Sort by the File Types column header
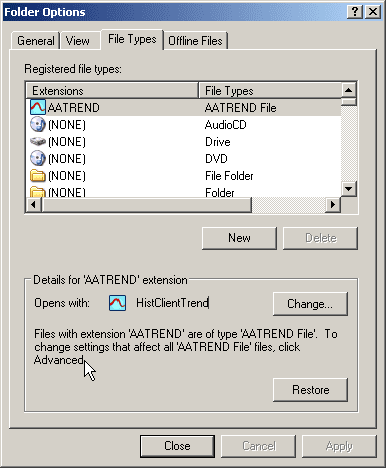 (x=270, y=91)
